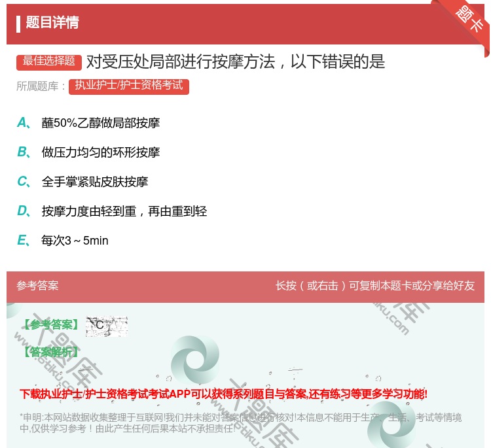The height and width of the screenshot is (448, 491).
Task: Click the red 下载执业护士 APP promotion link
Action: click(223, 394)
